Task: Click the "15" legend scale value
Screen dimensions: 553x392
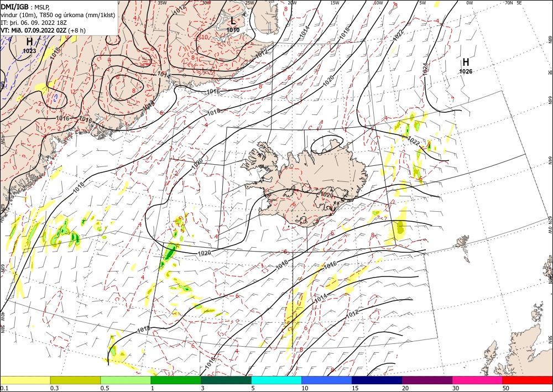Action: pyautogui.click(x=355, y=388)
